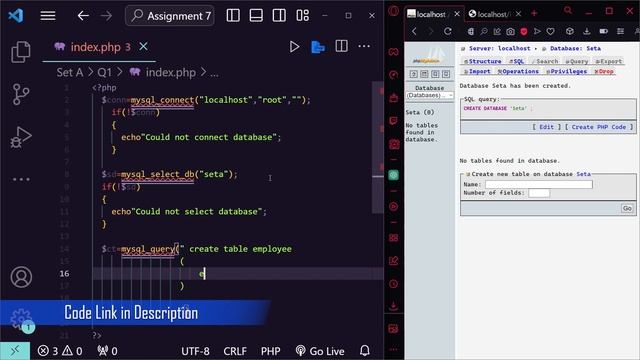Start Go Live server from status bar

[320, 351]
